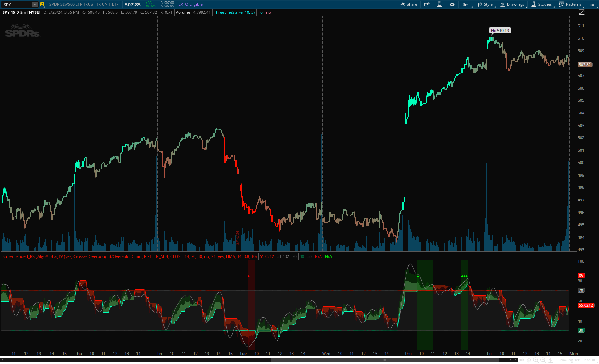Image resolution: width=599 pixels, height=364 pixels.
Task: Click the 507.85 last price display
Action: pyautogui.click(x=133, y=5)
